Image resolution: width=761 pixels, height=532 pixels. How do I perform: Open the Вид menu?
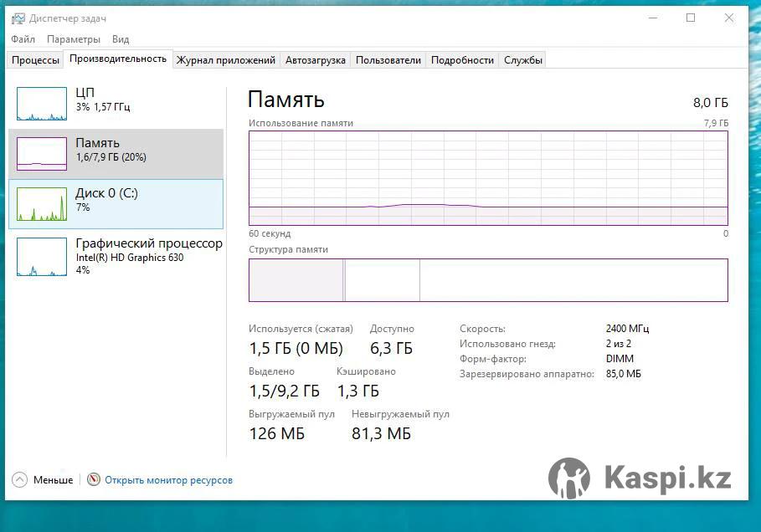tap(121, 39)
